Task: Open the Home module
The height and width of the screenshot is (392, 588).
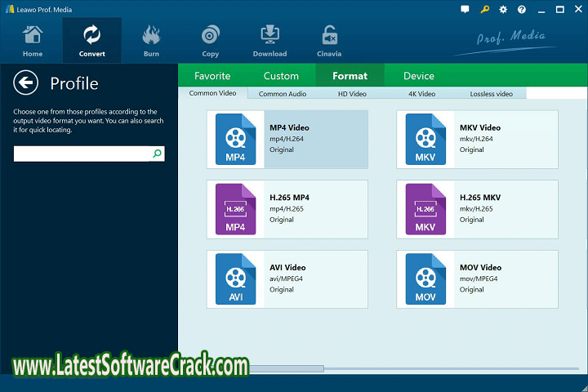Action: (33, 41)
